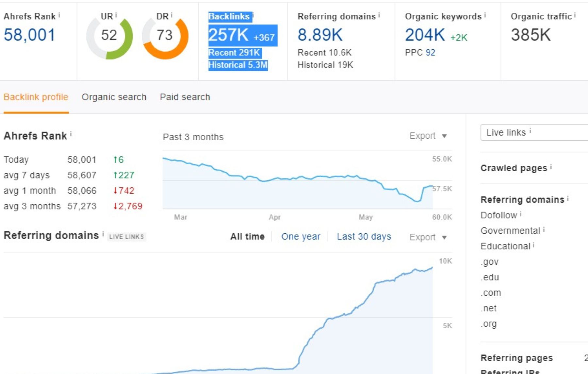The width and height of the screenshot is (588, 374).
Task: Select Last 30 days range
Action: click(x=364, y=236)
